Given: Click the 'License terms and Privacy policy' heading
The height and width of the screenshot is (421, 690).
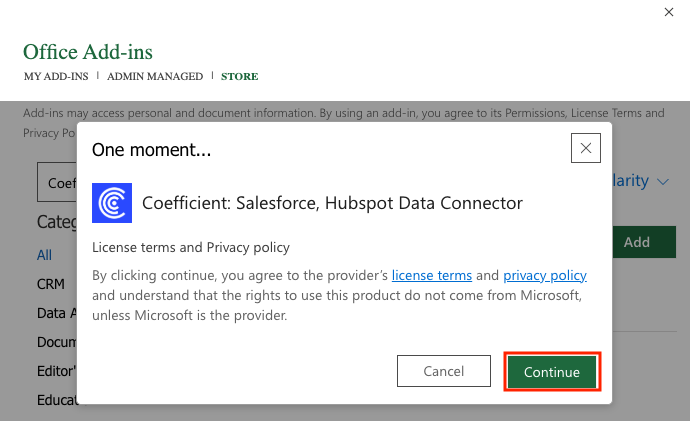Looking at the screenshot, I should (191, 247).
